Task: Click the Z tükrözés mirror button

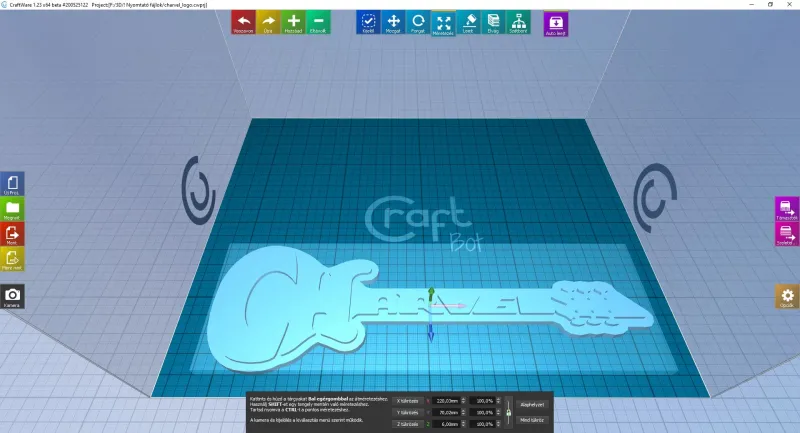Action: coord(407,424)
